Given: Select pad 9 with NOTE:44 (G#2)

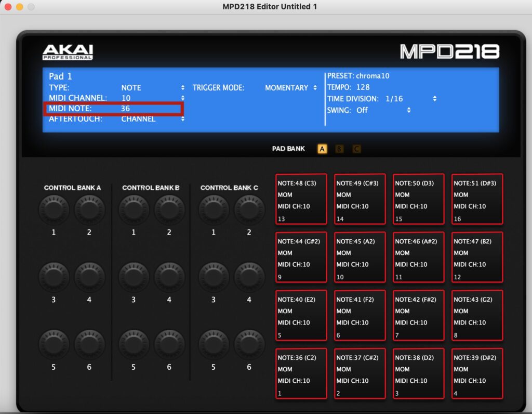Looking at the screenshot, I should pyautogui.click(x=301, y=257).
